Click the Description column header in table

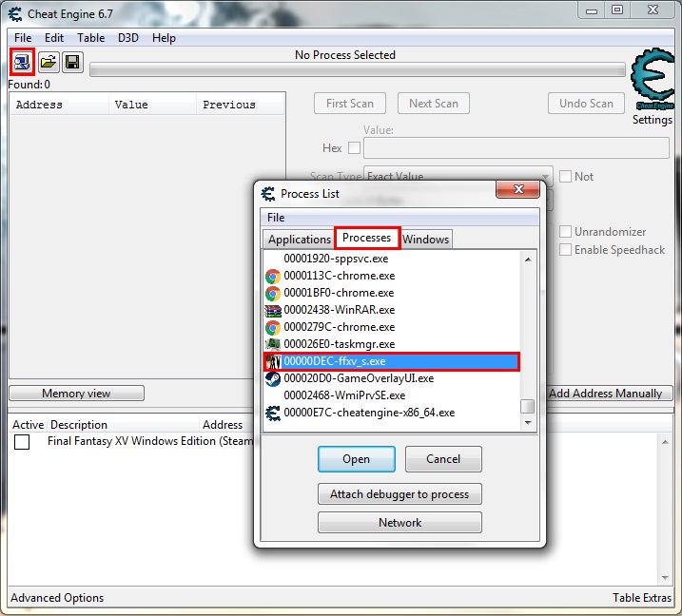124,425
